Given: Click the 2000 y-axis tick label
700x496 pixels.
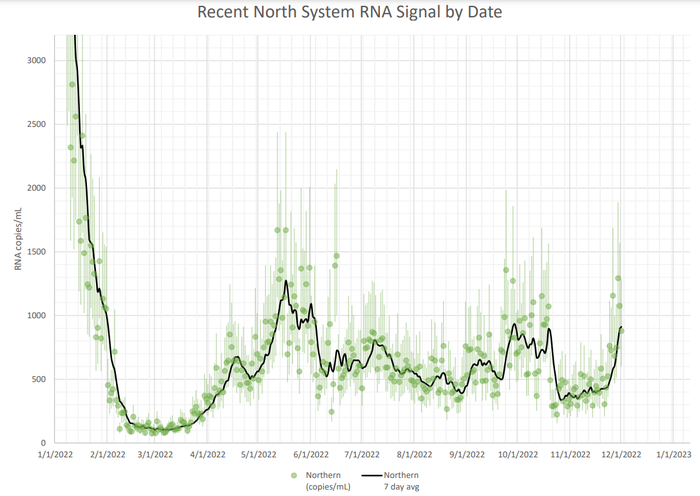Looking at the screenshot, I should point(35,188).
